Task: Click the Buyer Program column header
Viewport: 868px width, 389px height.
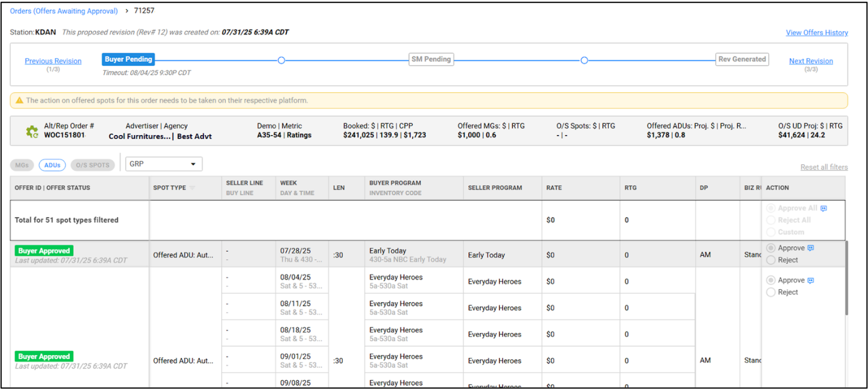Action: pyautogui.click(x=395, y=183)
